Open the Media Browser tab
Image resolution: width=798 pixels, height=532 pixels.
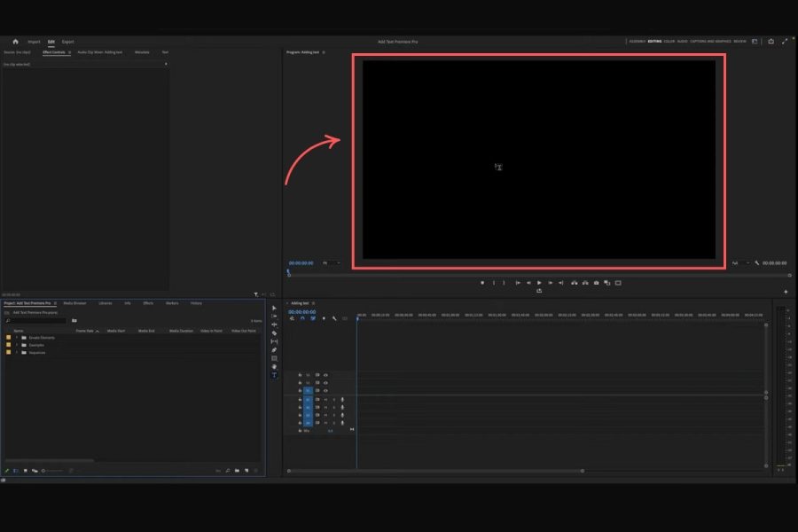[74, 303]
